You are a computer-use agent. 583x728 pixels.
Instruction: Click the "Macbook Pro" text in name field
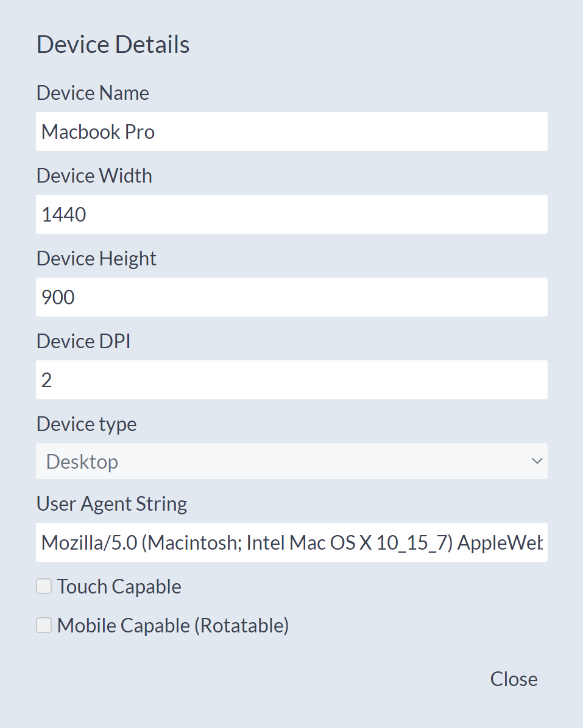pyautogui.click(x=98, y=131)
